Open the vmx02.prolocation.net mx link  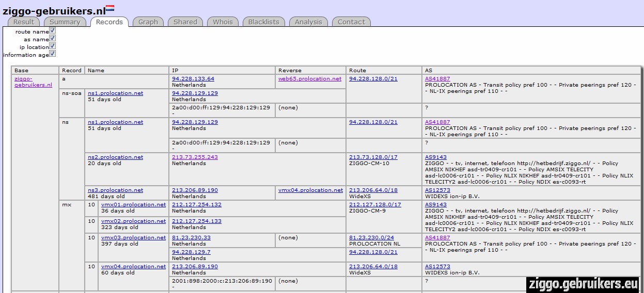pyautogui.click(x=134, y=221)
